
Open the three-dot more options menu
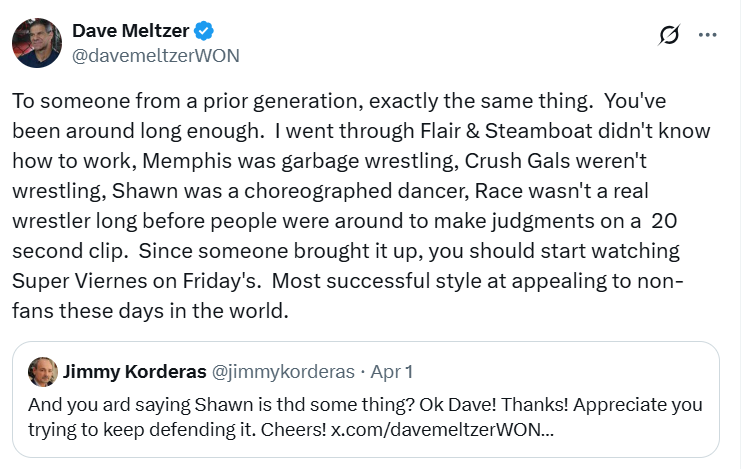tap(707, 35)
